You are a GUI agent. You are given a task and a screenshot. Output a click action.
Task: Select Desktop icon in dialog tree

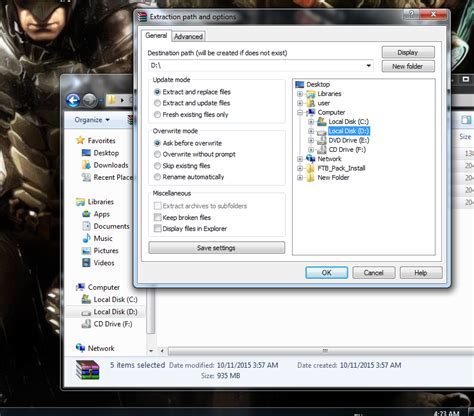coord(300,84)
